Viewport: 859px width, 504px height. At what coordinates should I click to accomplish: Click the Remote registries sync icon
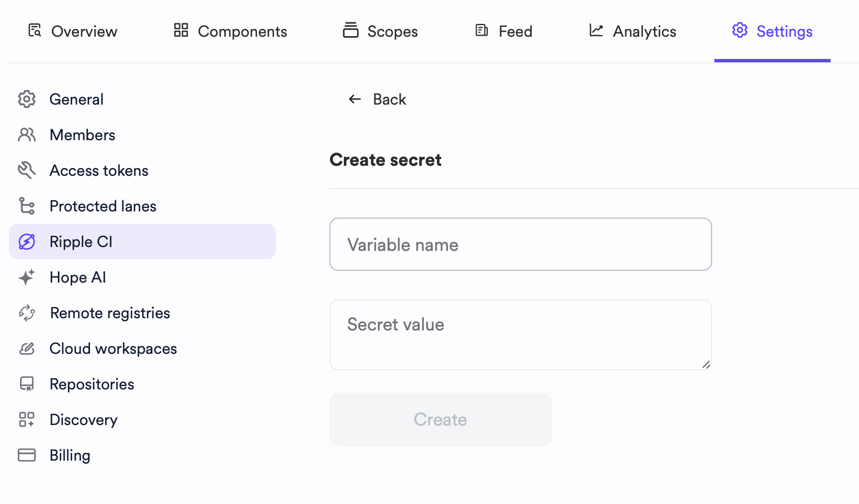click(x=27, y=313)
